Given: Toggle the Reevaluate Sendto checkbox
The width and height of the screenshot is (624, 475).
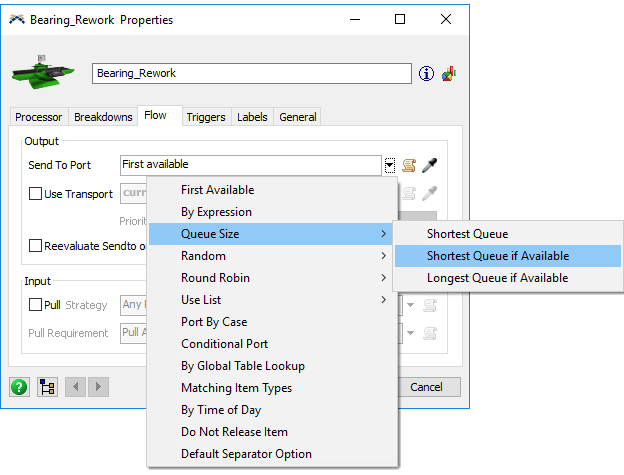Looking at the screenshot, I should point(35,245).
